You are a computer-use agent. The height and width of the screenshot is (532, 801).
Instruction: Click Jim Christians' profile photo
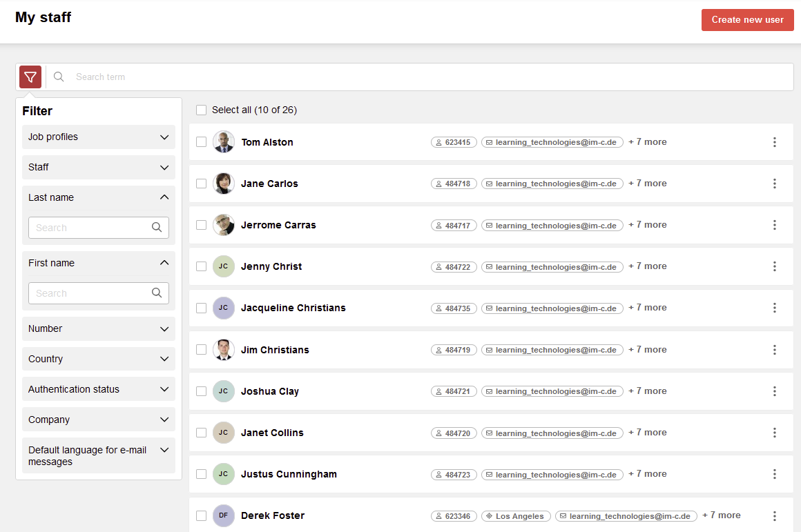pyautogui.click(x=224, y=350)
